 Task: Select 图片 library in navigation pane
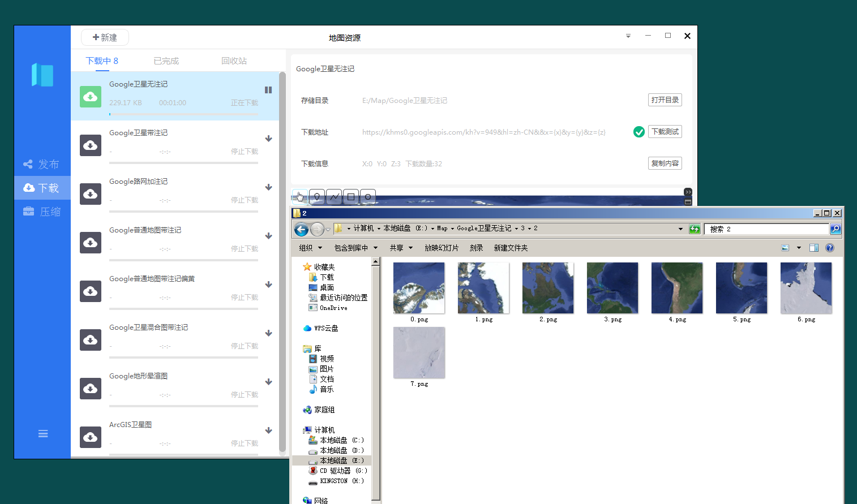click(x=321, y=369)
